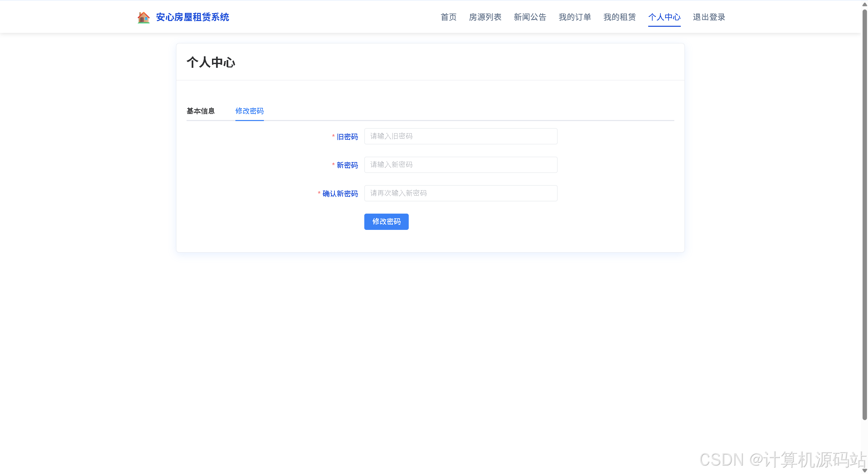
Task: Click the scrollbar down arrow
Action: [865, 470]
